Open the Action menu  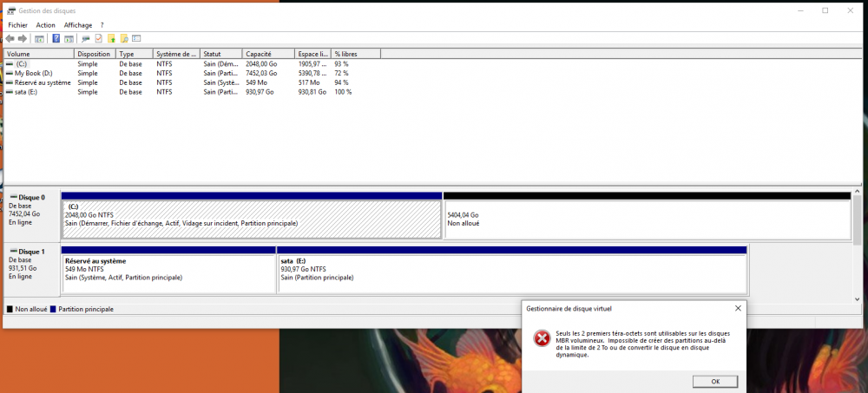click(x=45, y=25)
